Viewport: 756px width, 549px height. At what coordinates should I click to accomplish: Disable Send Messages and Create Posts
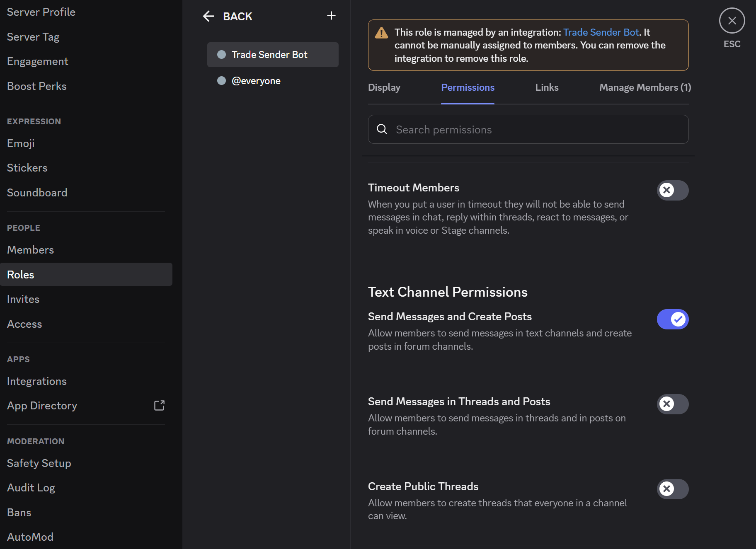pos(672,319)
